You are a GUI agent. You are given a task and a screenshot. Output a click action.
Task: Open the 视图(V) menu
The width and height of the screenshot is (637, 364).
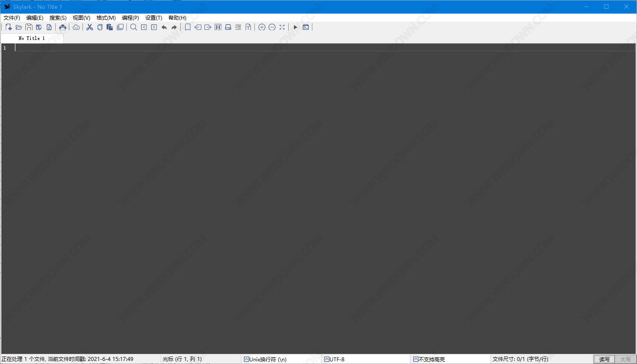point(82,18)
